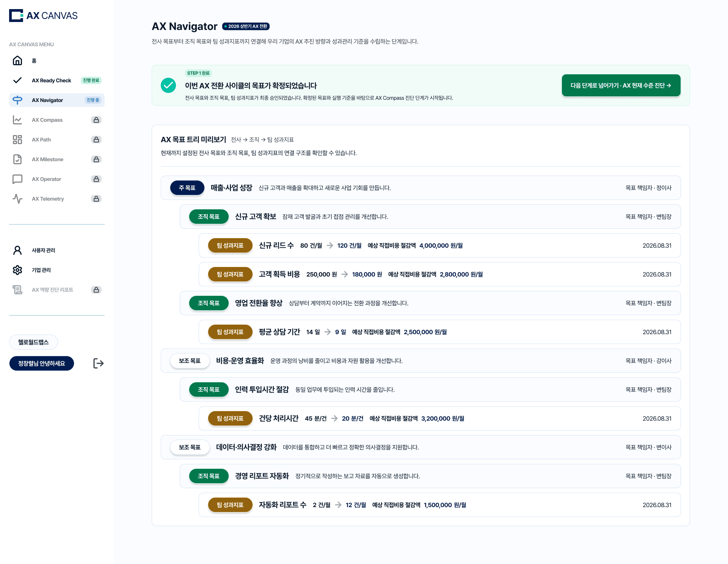
Task: Click the AX Operator chat icon
Action: pyautogui.click(x=17, y=179)
